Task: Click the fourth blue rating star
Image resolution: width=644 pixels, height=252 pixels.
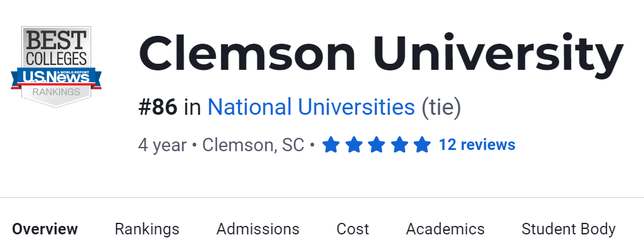Action: tap(399, 145)
